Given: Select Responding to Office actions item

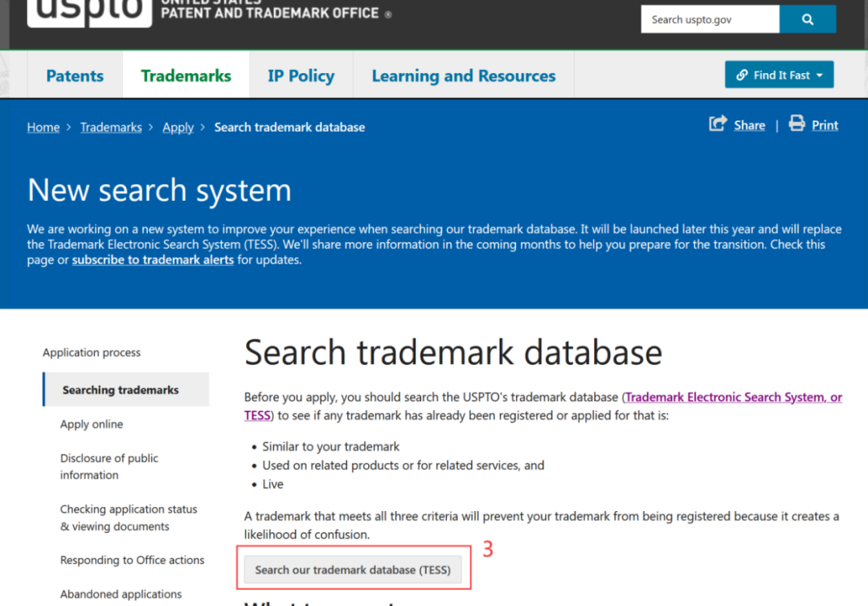Looking at the screenshot, I should (x=133, y=560).
